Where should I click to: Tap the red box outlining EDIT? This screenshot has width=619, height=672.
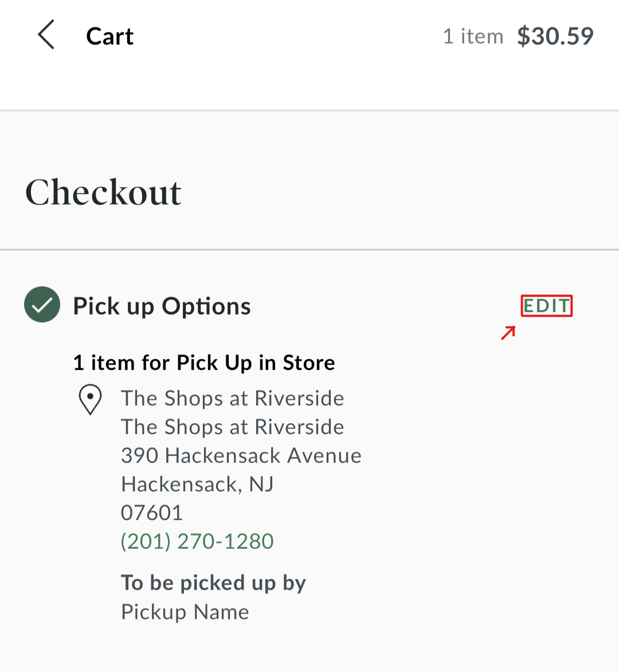(x=547, y=305)
